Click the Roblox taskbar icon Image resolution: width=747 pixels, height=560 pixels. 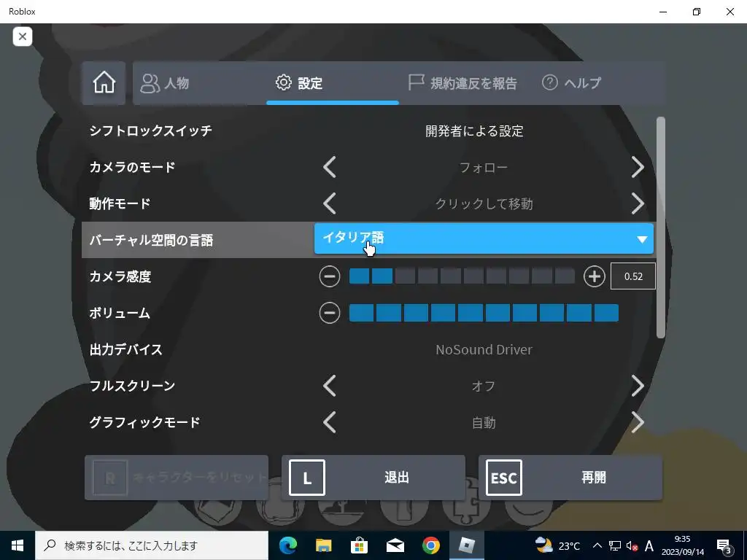466,545
